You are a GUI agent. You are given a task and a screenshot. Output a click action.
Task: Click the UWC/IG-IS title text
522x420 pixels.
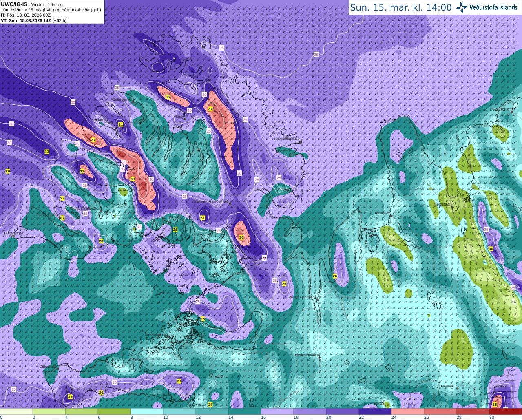(x=14, y=4)
